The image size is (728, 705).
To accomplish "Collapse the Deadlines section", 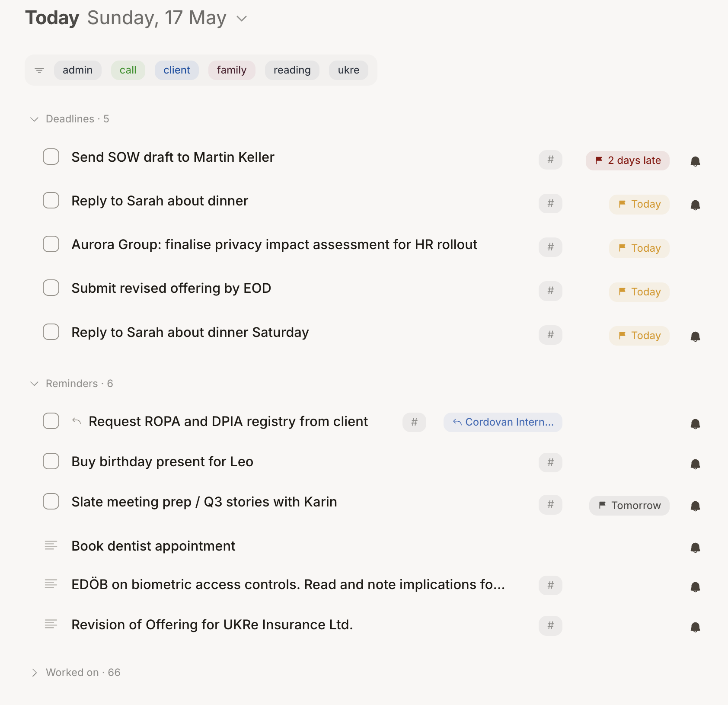I will click(x=35, y=119).
